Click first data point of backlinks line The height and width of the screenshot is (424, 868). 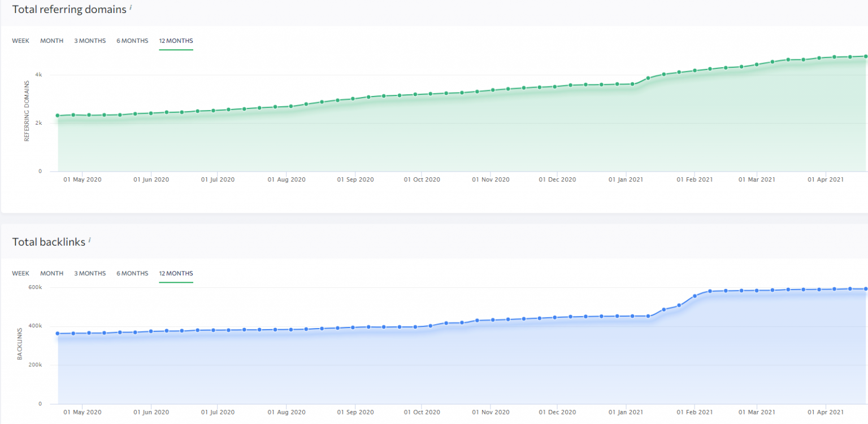click(58, 334)
